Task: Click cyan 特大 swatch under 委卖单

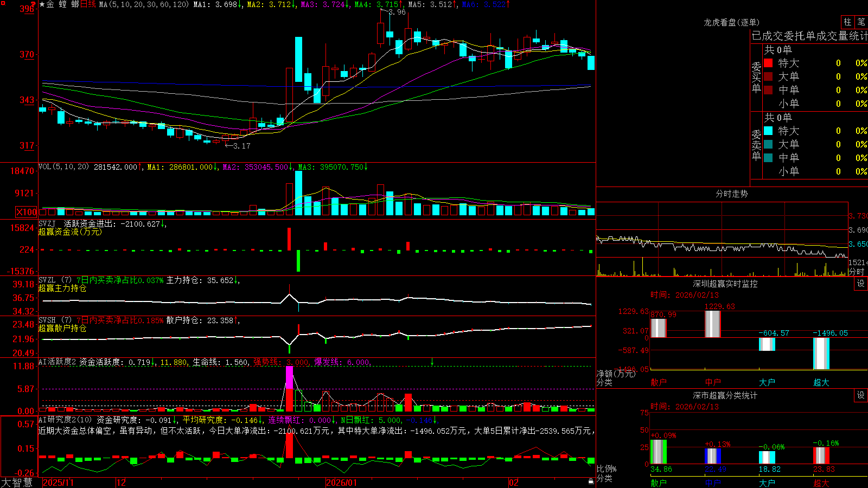Action: point(768,131)
